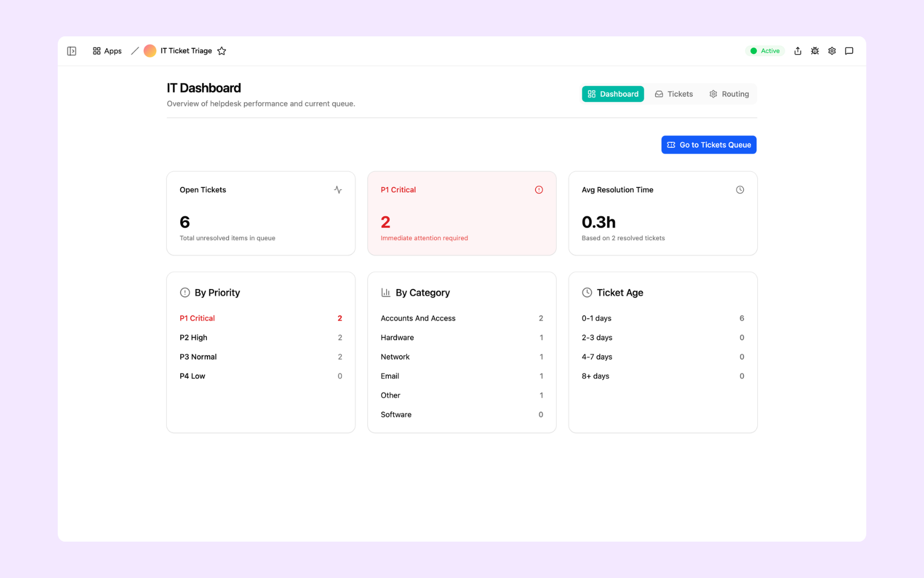Select the P3 Normal priority row
The height and width of the screenshot is (578, 924).
point(261,357)
